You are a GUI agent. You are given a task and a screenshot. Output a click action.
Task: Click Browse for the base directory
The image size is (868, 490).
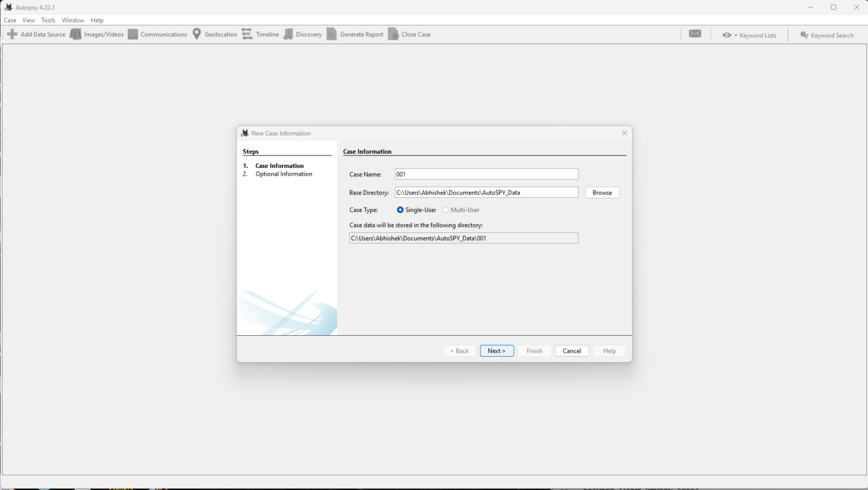602,193
